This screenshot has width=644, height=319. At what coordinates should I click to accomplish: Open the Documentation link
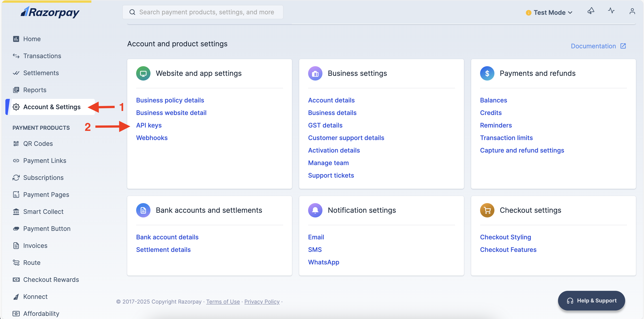click(x=593, y=46)
